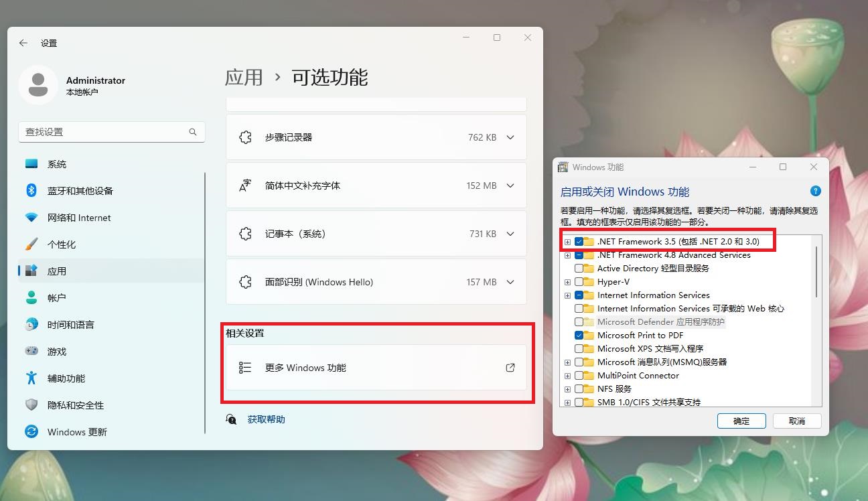Image resolution: width=868 pixels, height=501 pixels.
Task: Click the Windows 功能 list vertical scrollbar
Action: point(816,272)
